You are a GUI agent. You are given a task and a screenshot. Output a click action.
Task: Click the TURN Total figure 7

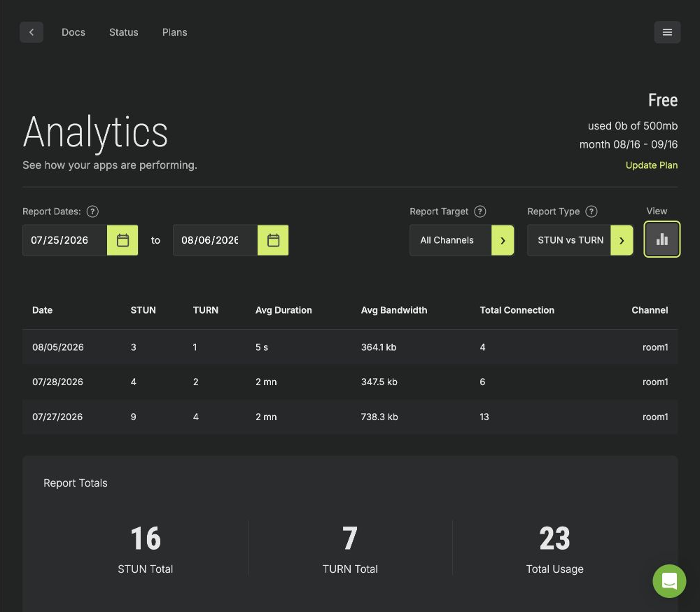coord(350,538)
